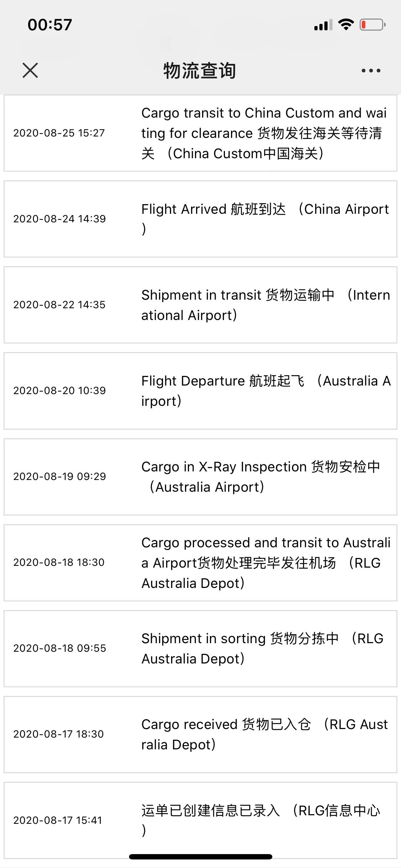
Task: Close the 物流查询 tracking page
Action: point(31,70)
